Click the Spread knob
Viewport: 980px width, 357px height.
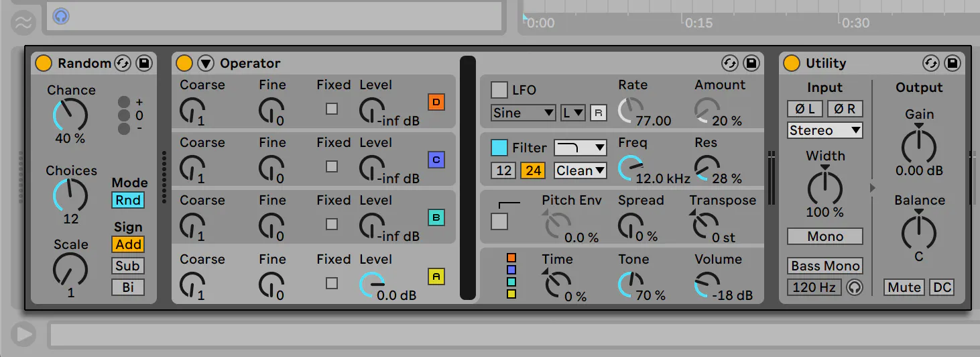tap(630, 225)
